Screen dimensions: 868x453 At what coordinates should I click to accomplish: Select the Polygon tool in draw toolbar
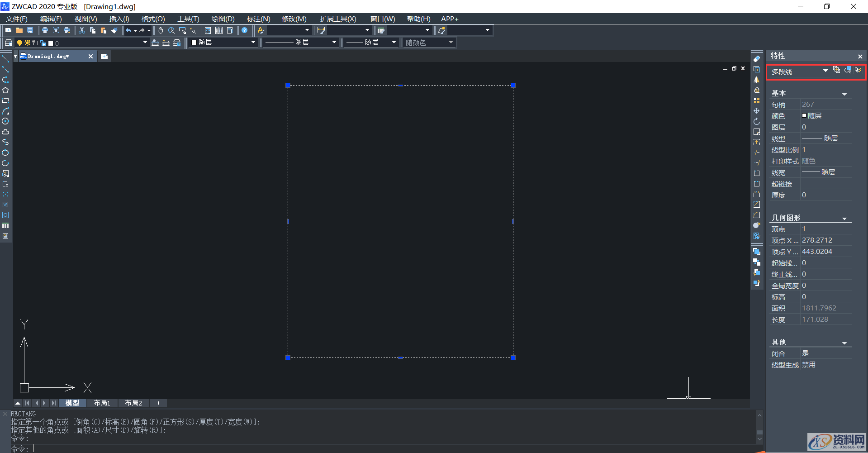[5, 90]
